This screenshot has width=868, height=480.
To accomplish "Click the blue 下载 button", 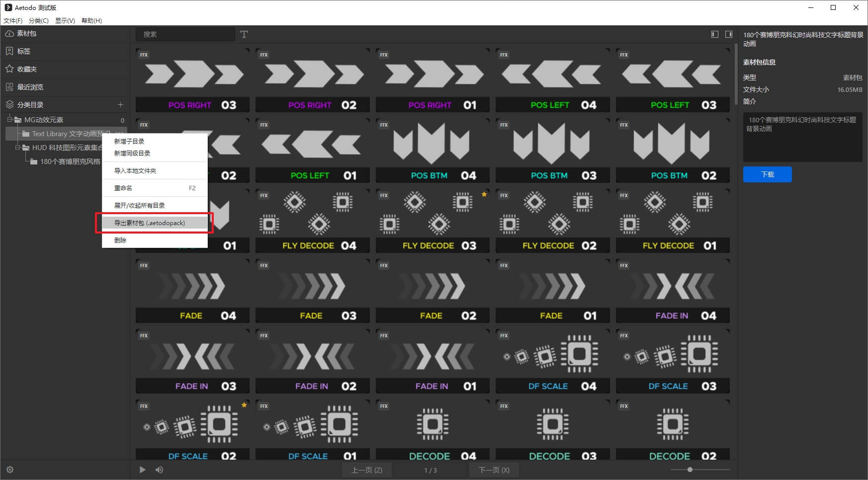I will coord(767,174).
